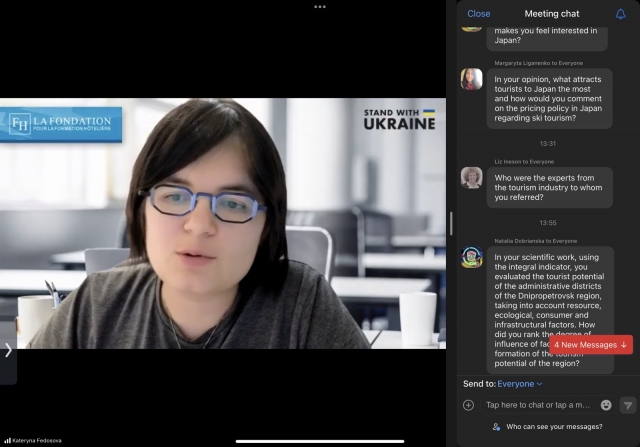640x447 pixels.
Task: Expand the left side panel chevron
Action: click(x=8, y=350)
